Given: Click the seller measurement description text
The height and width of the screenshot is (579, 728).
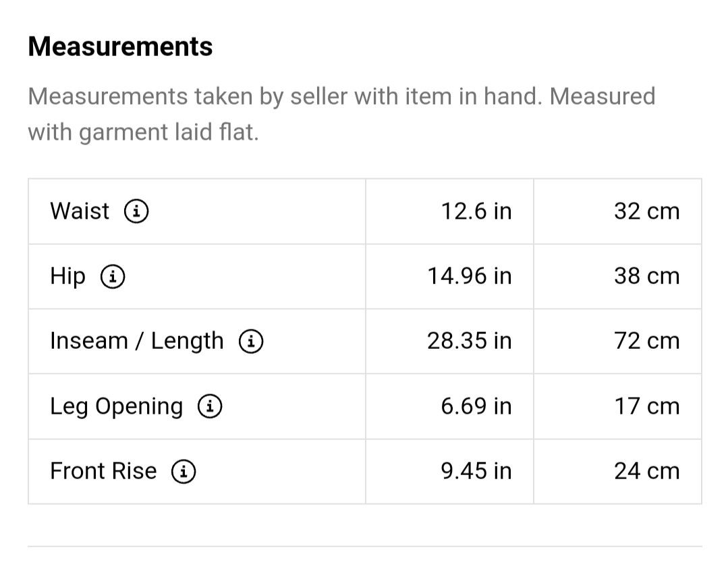Looking at the screenshot, I should [341, 114].
